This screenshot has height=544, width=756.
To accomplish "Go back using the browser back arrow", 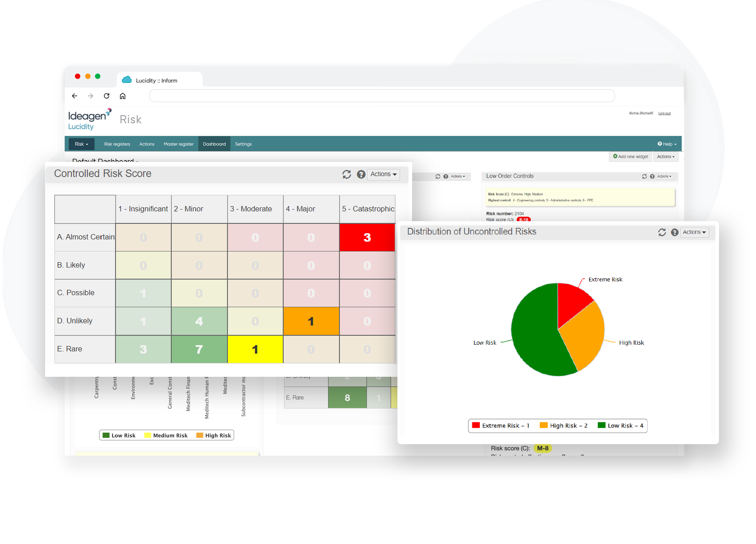I will 74,95.
